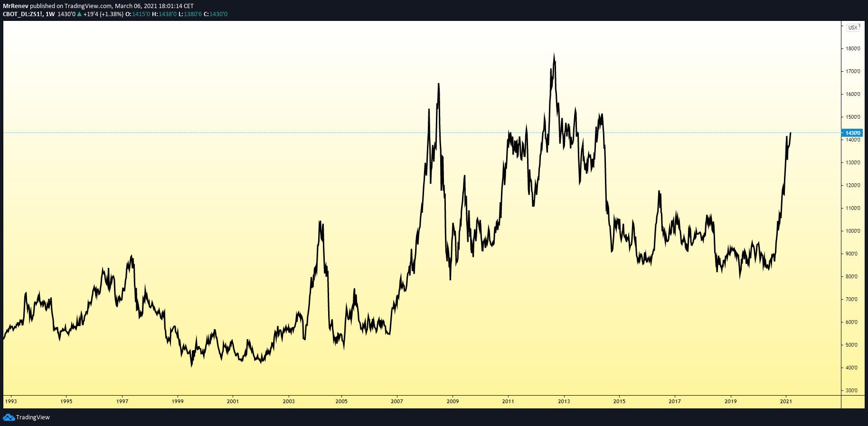Click the 1000'0 price axis label
The height and width of the screenshot is (426, 868).
click(x=853, y=231)
